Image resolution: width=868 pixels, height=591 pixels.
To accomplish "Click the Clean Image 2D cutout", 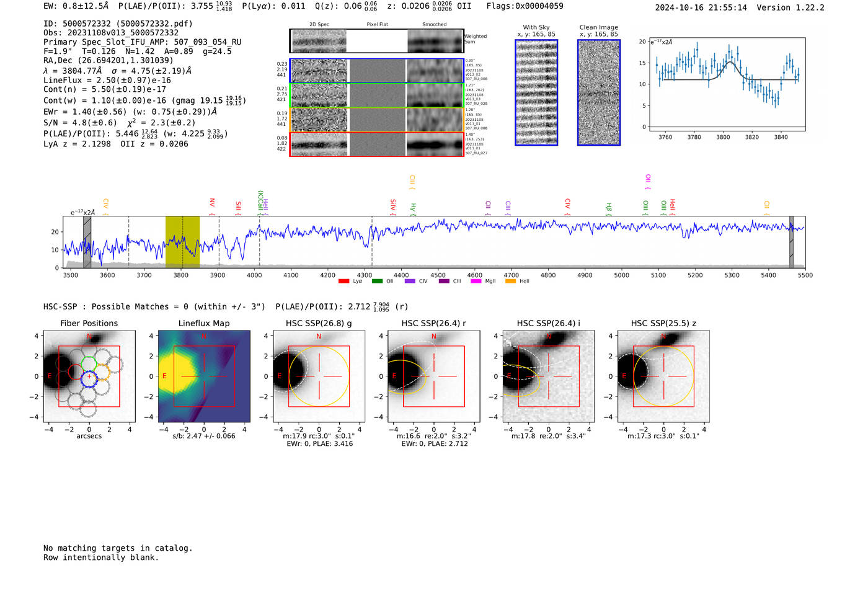I will 599,92.
